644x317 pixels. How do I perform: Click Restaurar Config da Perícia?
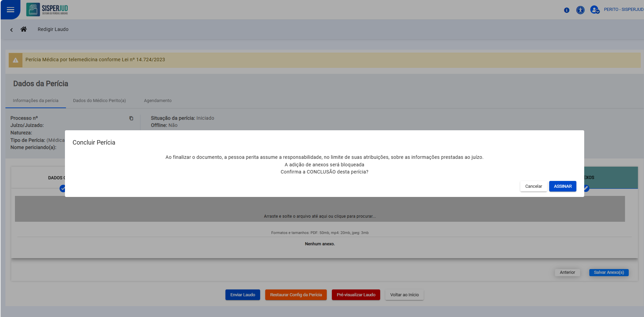(x=296, y=295)
